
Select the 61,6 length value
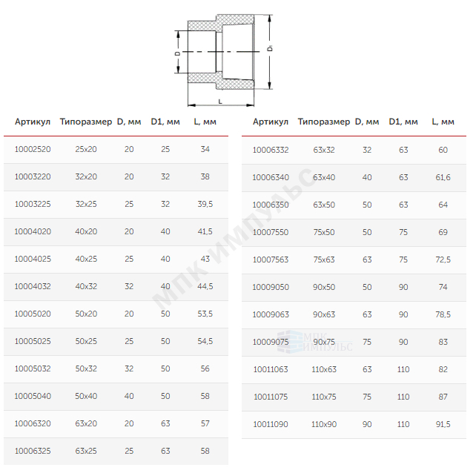[x=443, y=177]
